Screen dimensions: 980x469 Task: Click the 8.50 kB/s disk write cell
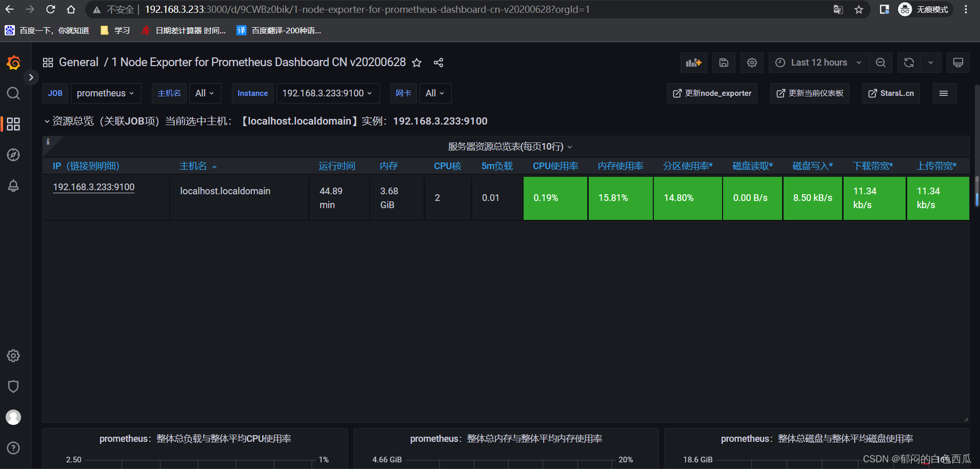pyautogui.click(x=812, y=198)
